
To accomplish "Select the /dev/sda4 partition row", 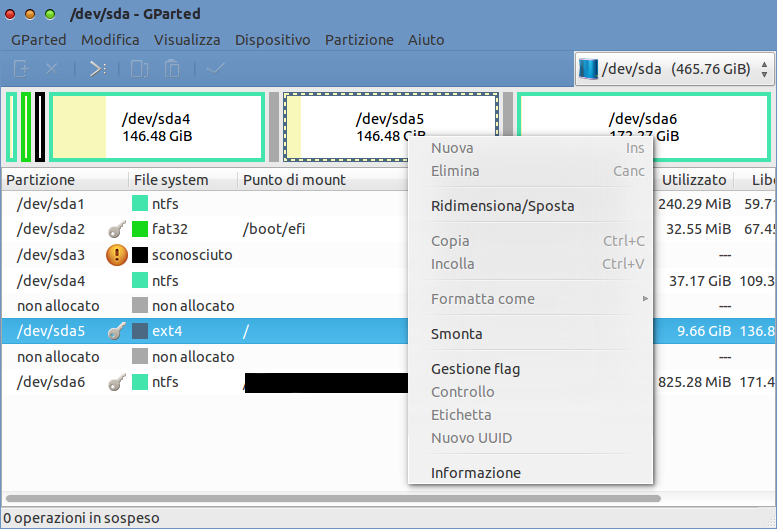I will 204,281.
